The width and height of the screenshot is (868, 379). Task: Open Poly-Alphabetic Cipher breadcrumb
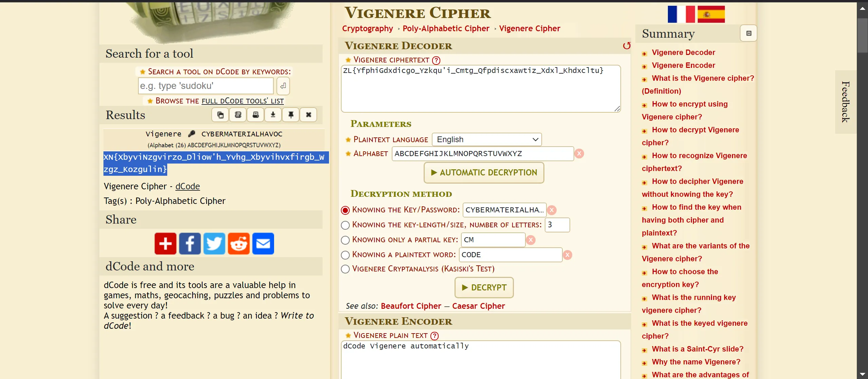tap(446, 29)
